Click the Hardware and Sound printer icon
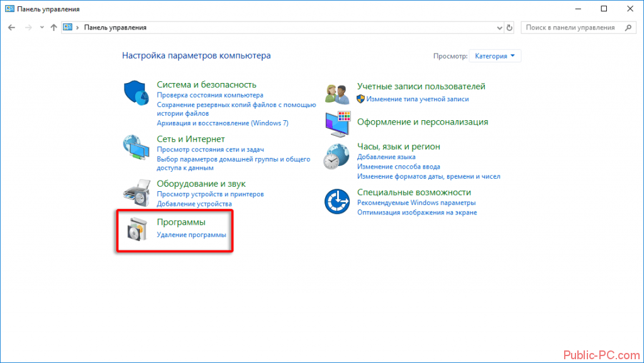The width and height of the screenshot is (644, 363). pyautogui.click(x=135, y=193)
